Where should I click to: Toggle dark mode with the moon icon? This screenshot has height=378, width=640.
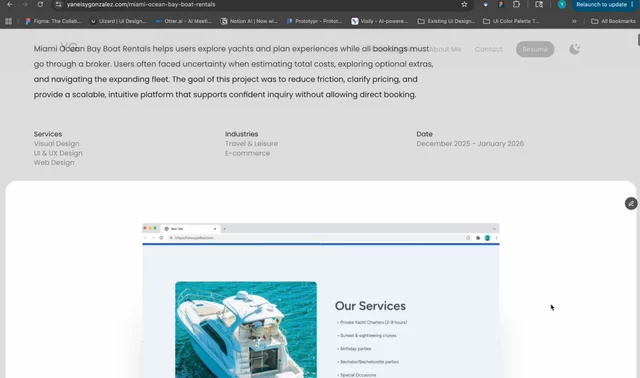[x=574, y=49]
